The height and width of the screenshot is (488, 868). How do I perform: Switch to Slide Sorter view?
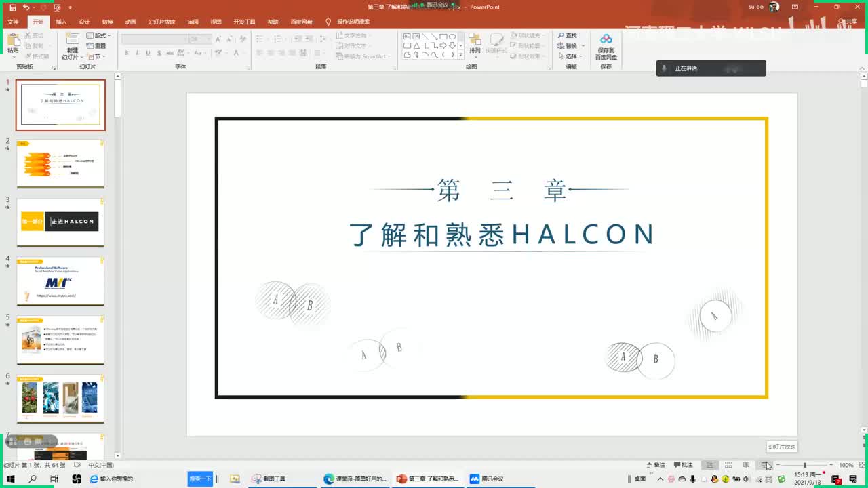click(x=728, y=465)
